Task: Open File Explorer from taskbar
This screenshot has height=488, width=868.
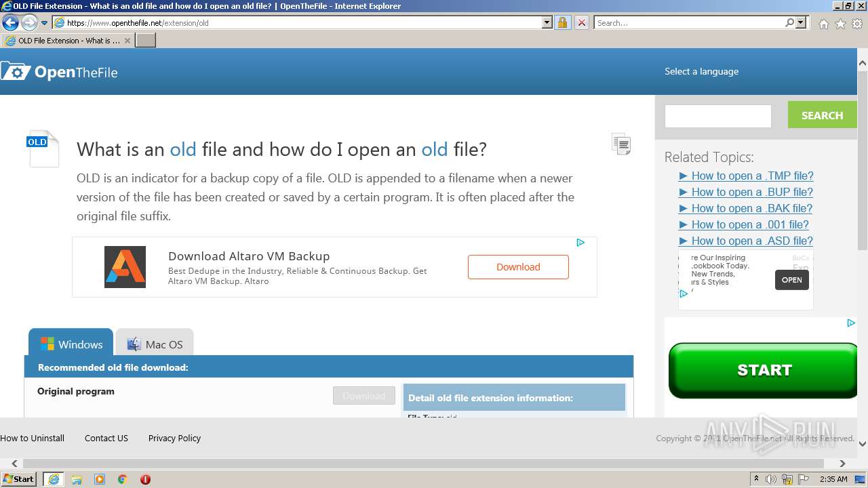Action: [x=77, y=479]
